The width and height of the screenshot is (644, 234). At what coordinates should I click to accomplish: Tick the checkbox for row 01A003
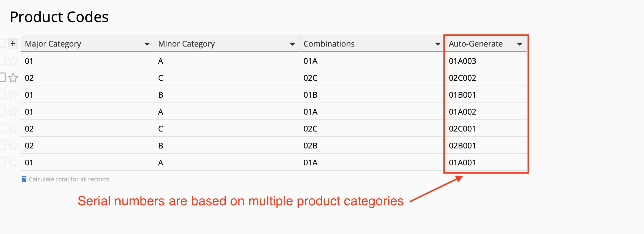pyautogui.click(x=2, y=60)
